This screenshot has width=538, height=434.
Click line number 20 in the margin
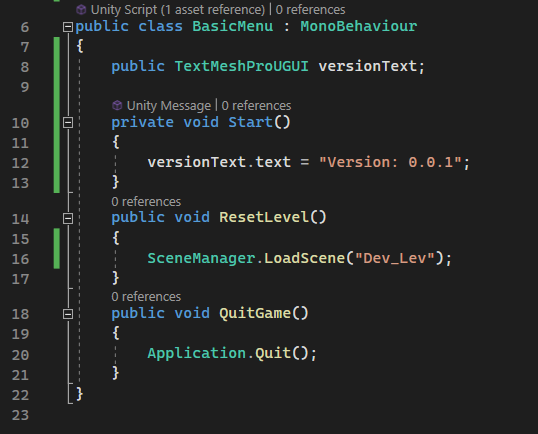pos(20,355)
